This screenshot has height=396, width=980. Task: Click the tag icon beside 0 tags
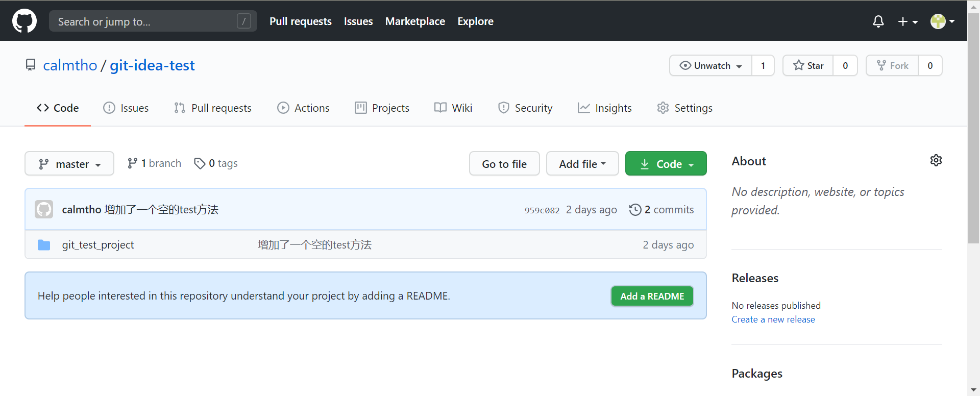click(x=200, y=163)
